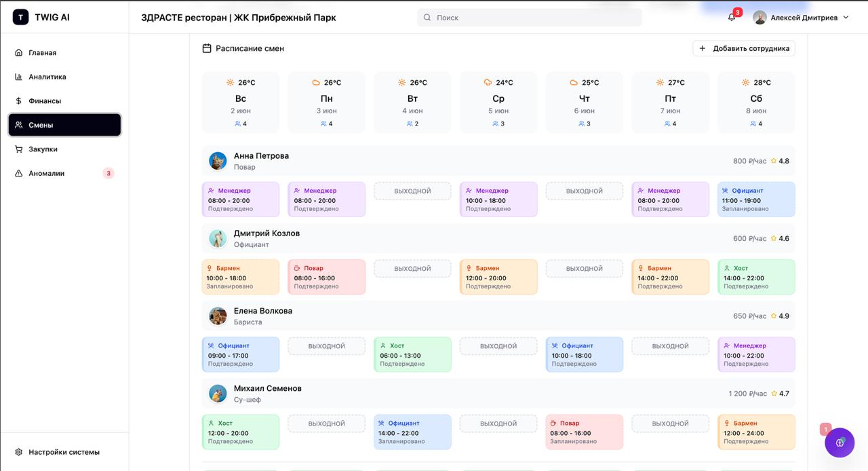Select Михаил Семенов's ВЫХОДНОЙ cell on Пн
Screen dimensions: 868x471
326,423
